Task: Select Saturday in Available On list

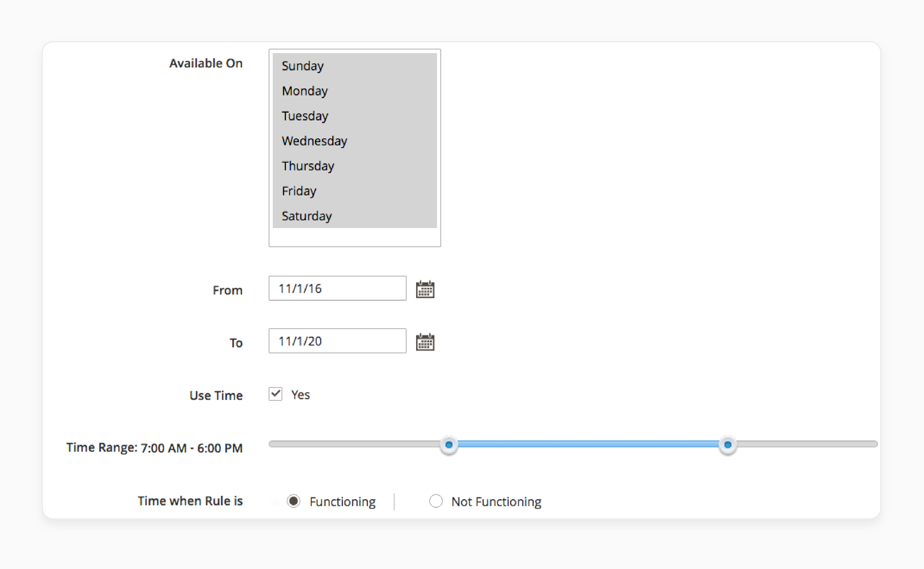Action: coord(354,216)
